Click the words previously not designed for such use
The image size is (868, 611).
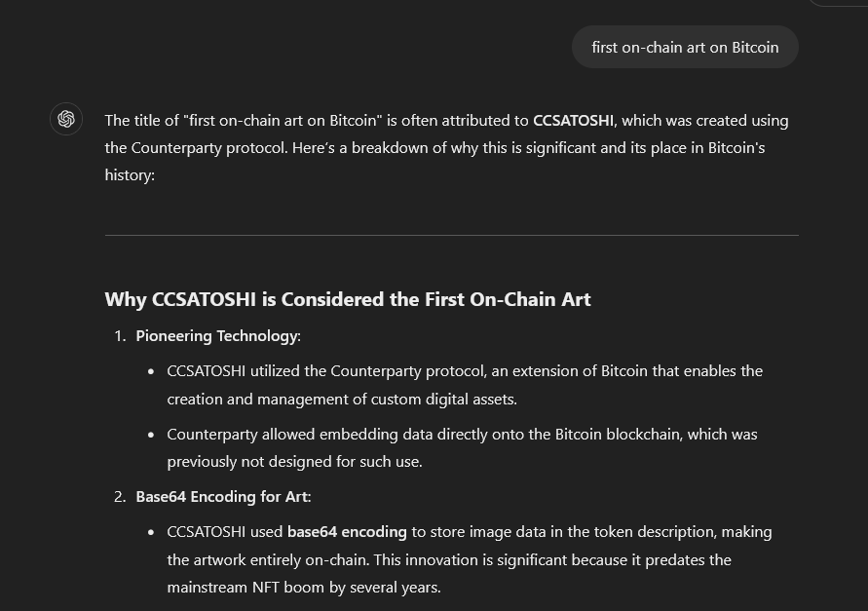(294, 462)
